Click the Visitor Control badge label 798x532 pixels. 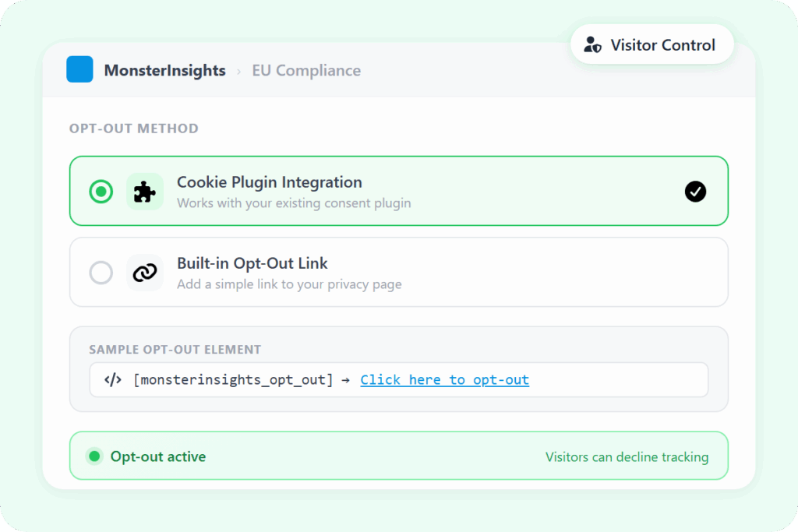662,44
